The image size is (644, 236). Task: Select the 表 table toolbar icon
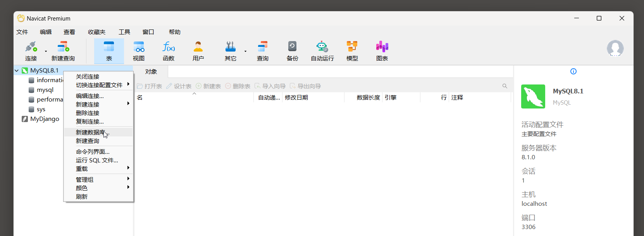[109, 51]
